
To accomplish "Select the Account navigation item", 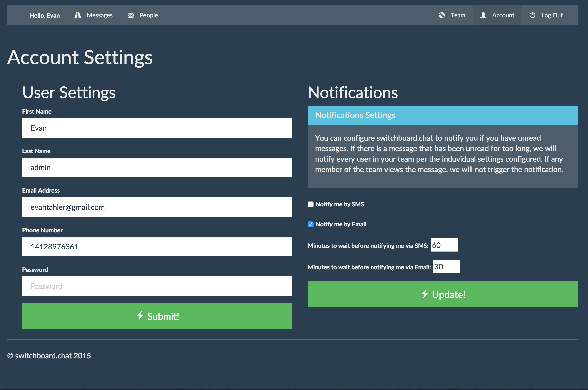I will [x=503, y=15].
